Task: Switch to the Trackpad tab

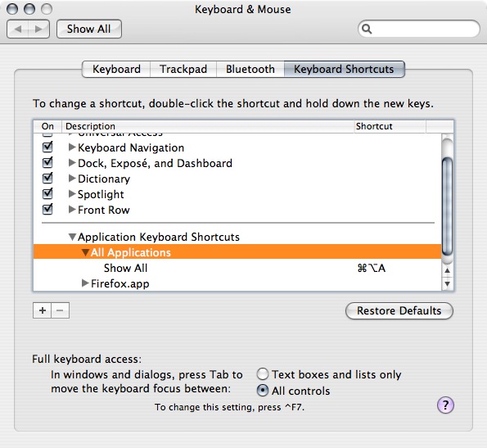Action: (x=183, y=69)
